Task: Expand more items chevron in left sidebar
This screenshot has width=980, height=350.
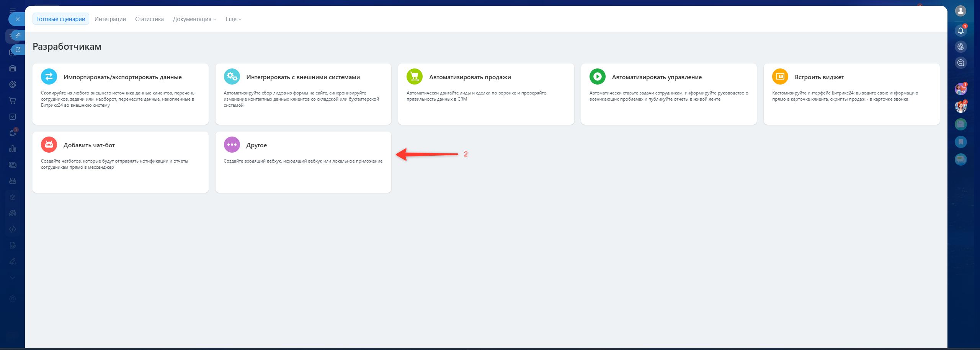Action: pyautogui.click(x=13, y=278)
